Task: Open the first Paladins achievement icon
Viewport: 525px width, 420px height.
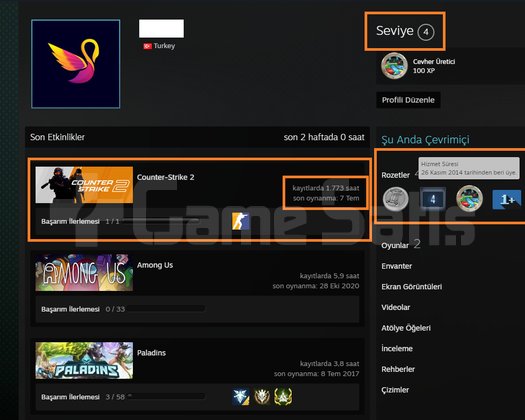Action: 241,397
